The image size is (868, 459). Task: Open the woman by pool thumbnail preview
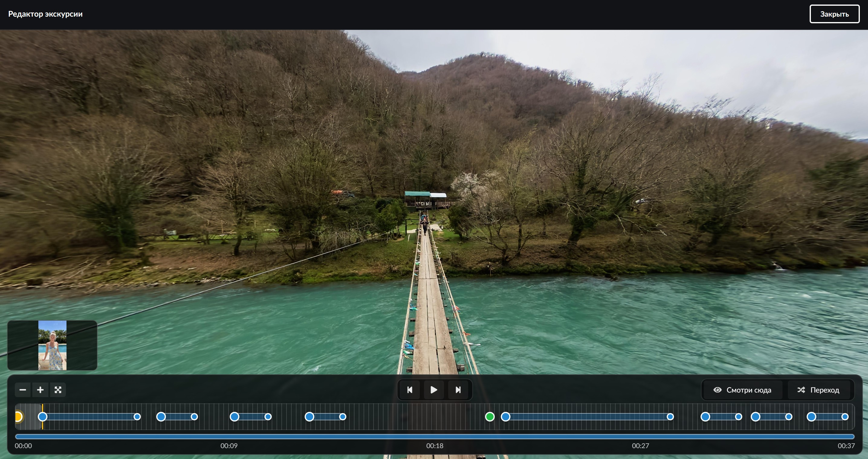[52, 345]
